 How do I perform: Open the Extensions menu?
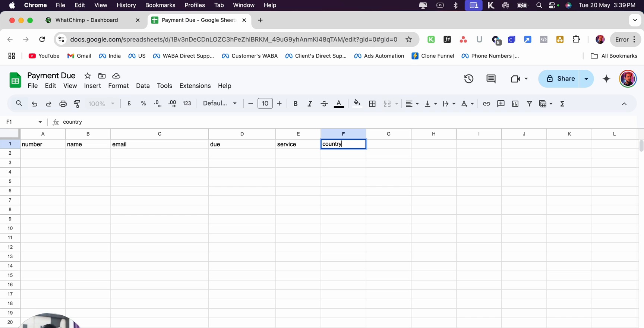[x=195, y=86]
